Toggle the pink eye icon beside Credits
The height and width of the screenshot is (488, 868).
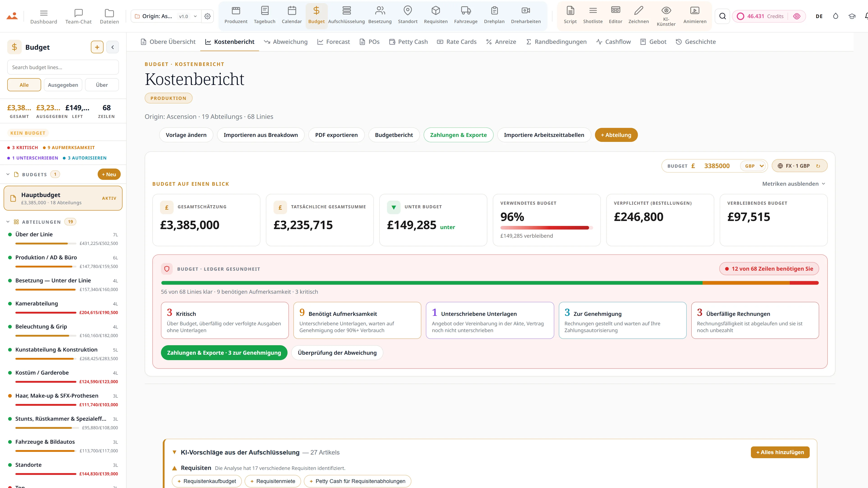(x=797, y=16)
